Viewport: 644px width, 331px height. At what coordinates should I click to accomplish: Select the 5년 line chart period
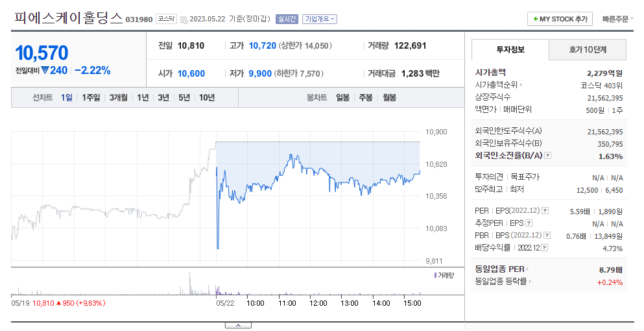click(184, 97)
